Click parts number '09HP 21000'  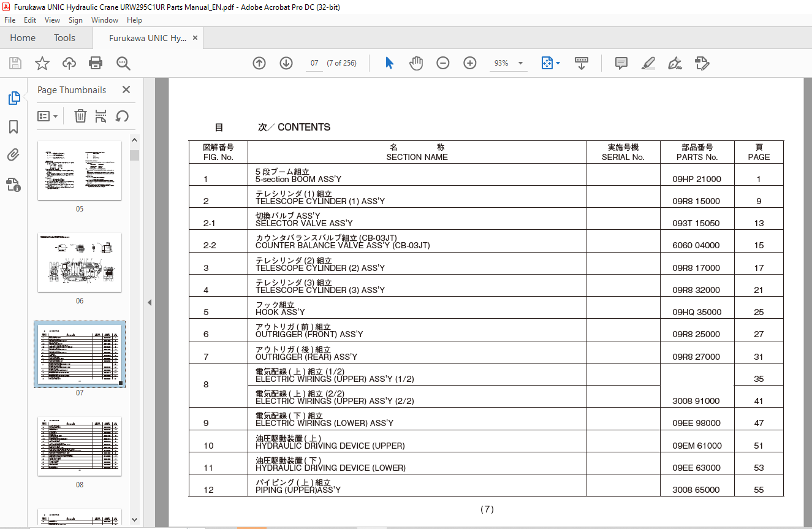coord(697,179)
